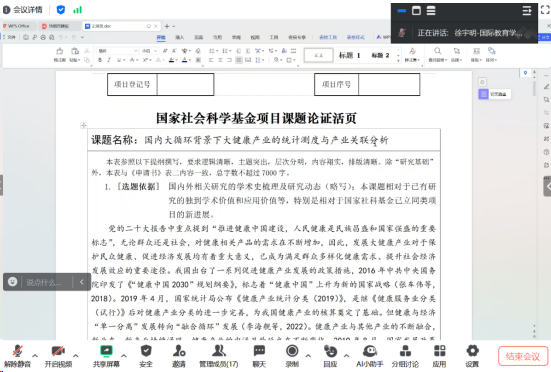The height and width of the screenshot is (372, 551).
Task: Apply 标题 1 heading style
Action: pos(349,55)
